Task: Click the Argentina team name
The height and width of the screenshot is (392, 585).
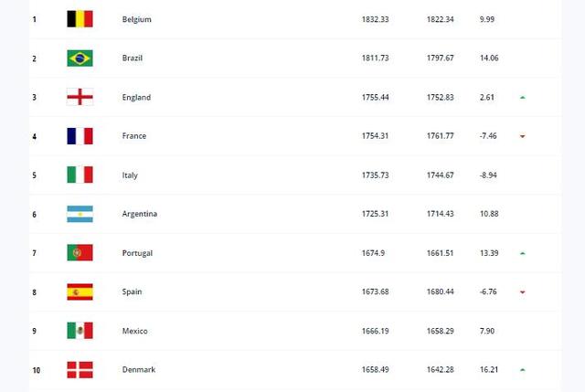Action: pyautogui.click(x=140, y=214)
